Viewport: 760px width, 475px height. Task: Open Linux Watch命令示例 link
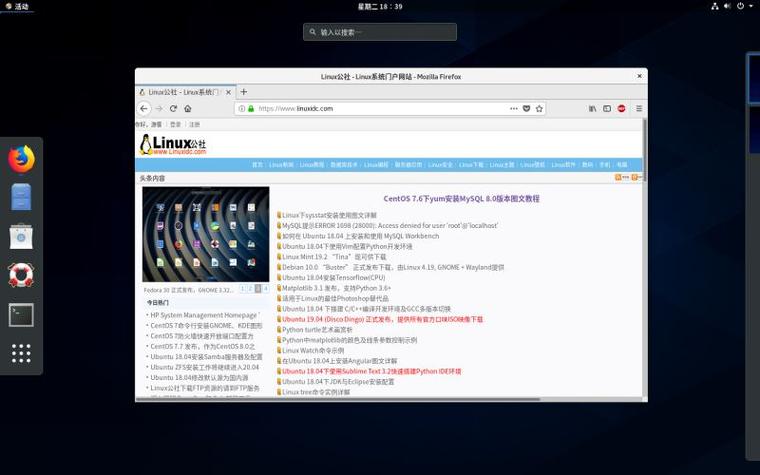[313, 350]
